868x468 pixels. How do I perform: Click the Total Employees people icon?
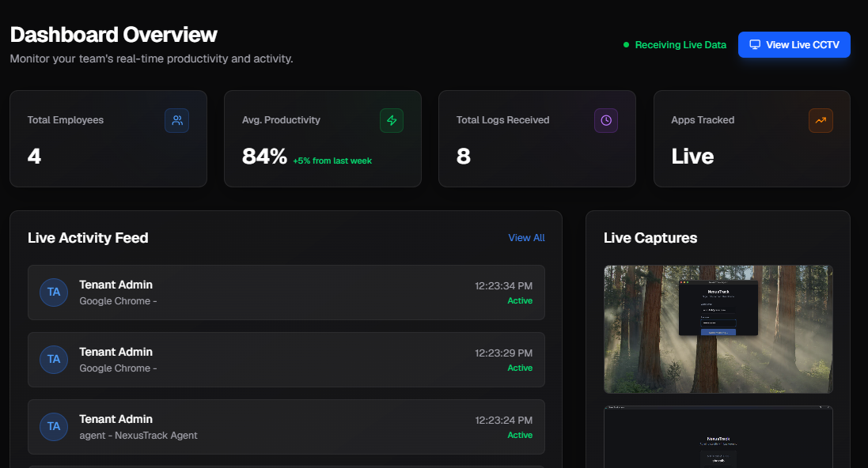pyautogui.click(x=176, y=120)
